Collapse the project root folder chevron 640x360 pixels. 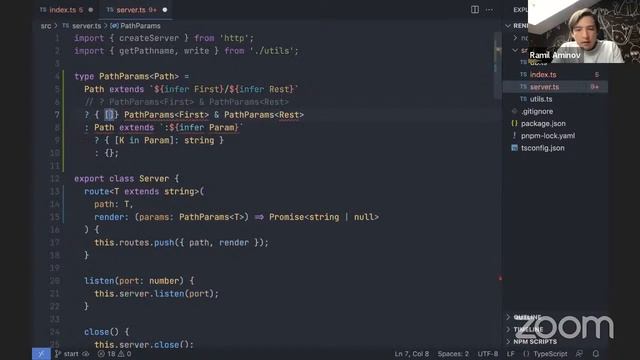point(508,26)
